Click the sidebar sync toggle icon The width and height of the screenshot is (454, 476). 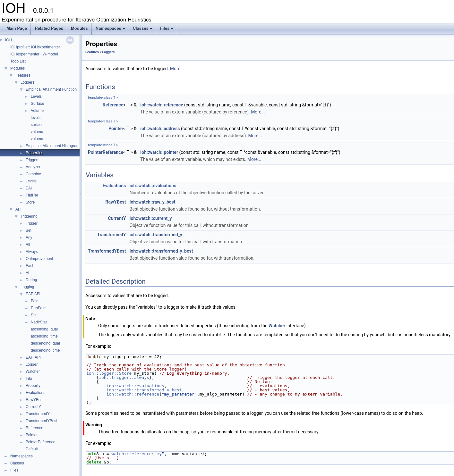click(x=70, y=40)
